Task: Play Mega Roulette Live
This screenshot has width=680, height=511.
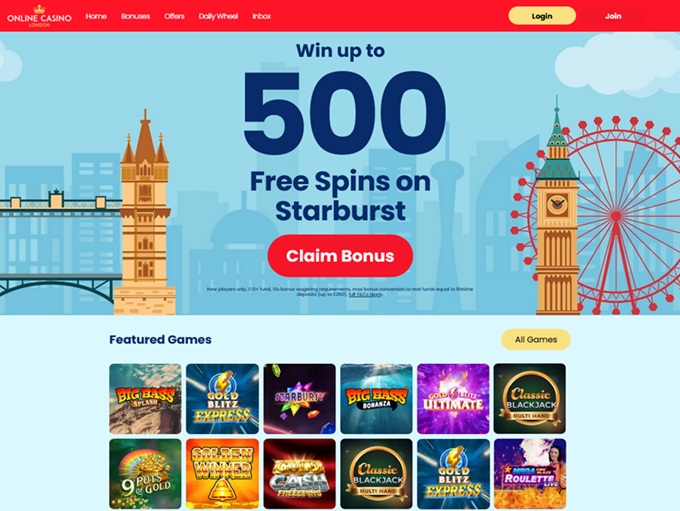Action: click(x=530, y=474)
